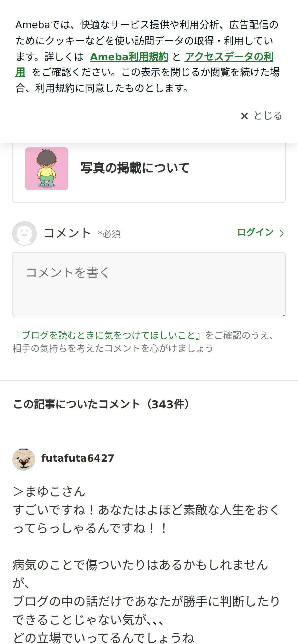Tap the cookie notice paragraph starting Amebaでは

pos(148,56)
